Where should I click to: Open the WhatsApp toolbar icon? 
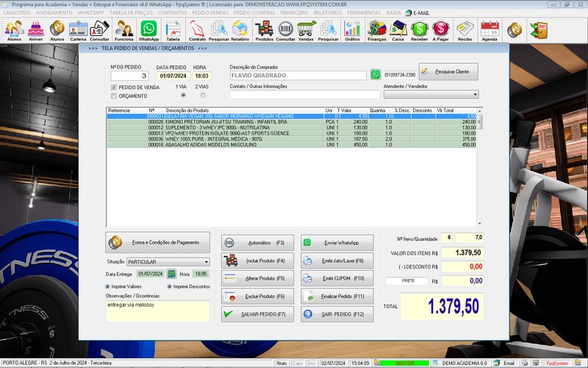coord(148,29)
